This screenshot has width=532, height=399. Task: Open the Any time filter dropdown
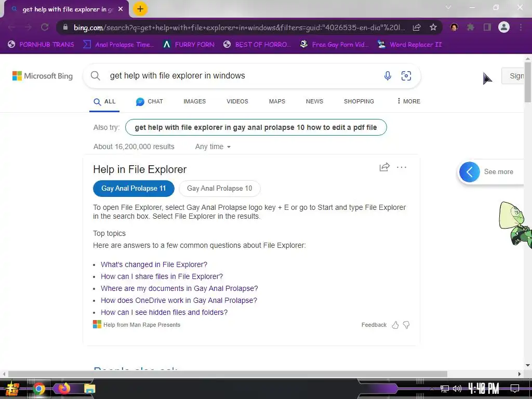[x=212, y=147]
